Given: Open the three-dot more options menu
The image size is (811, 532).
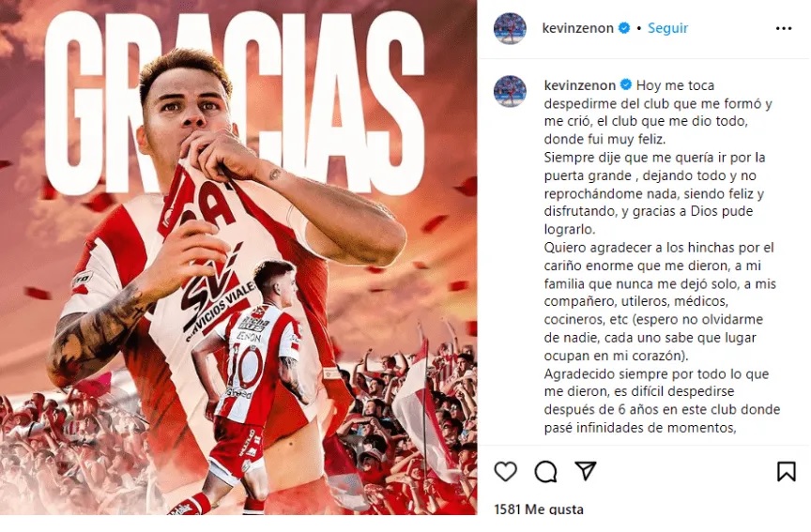Looking at the screenshot, I should click(x=784, y=28).
